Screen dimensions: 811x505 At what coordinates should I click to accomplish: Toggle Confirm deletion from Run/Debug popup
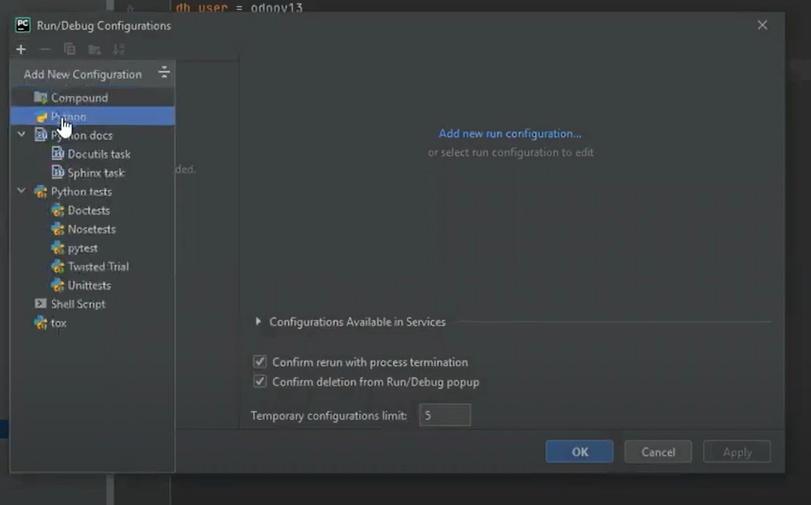260,381
